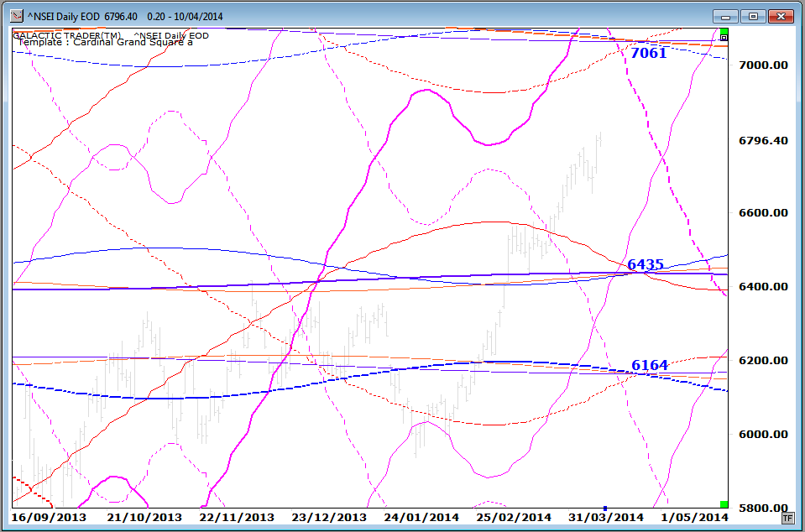805x532 pixels.
Task: Click the 5800.00 price axis label
Action: [x=763, y=508]
